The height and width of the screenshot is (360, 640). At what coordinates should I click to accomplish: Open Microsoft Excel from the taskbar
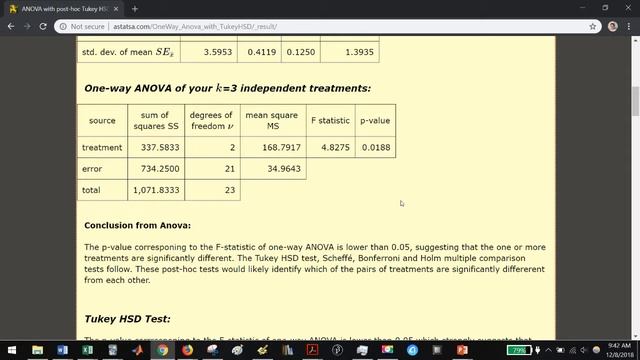[87, 350]
